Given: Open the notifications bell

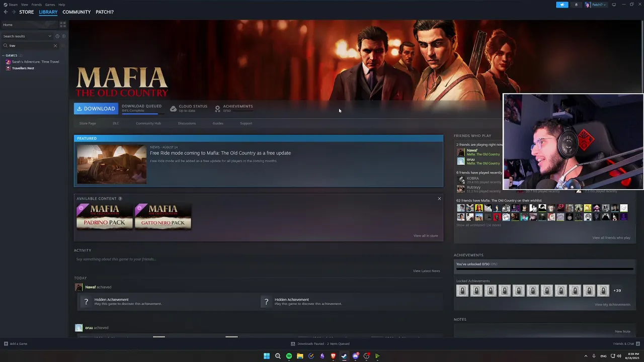Looking at the screenshot, I should (x=576, y=5).
